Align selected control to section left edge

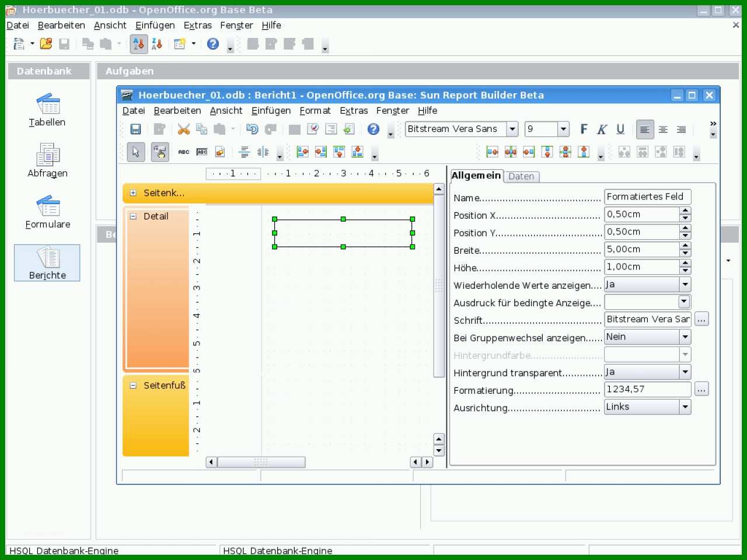(302, 152)
